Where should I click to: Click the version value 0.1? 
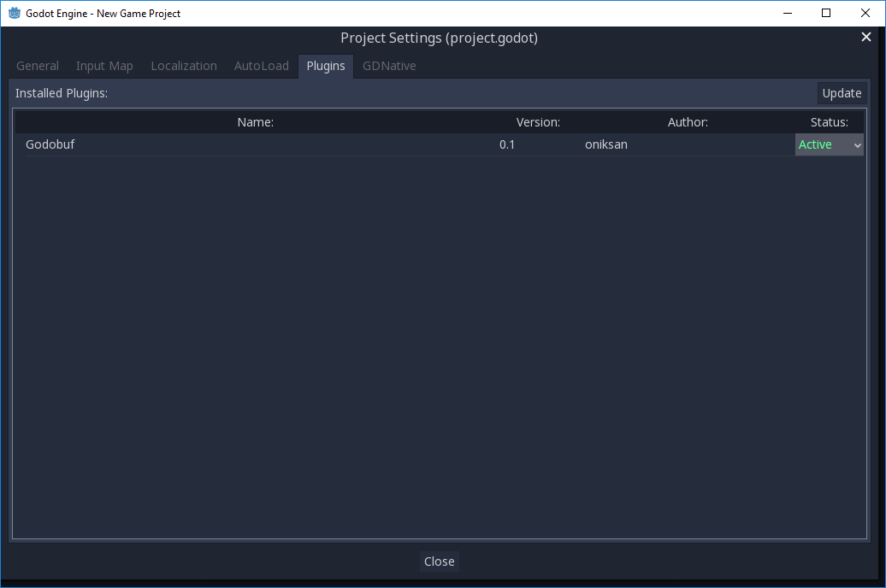(507, 144)
